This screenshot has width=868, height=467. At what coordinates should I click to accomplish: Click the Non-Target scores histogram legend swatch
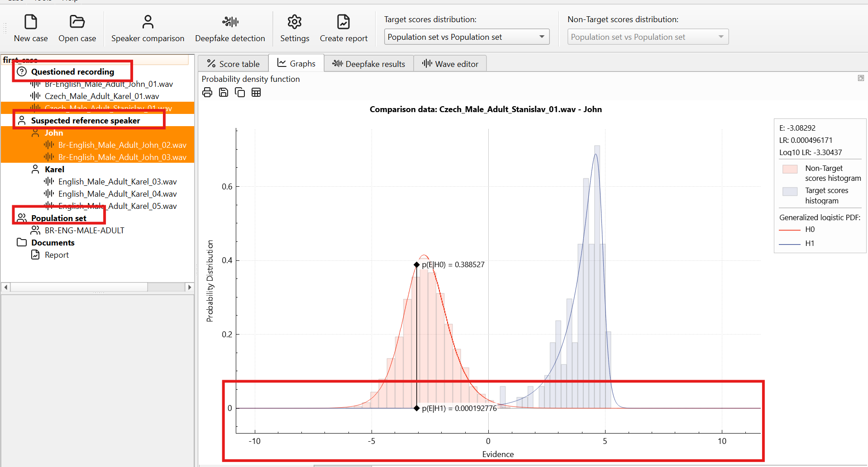790,169
